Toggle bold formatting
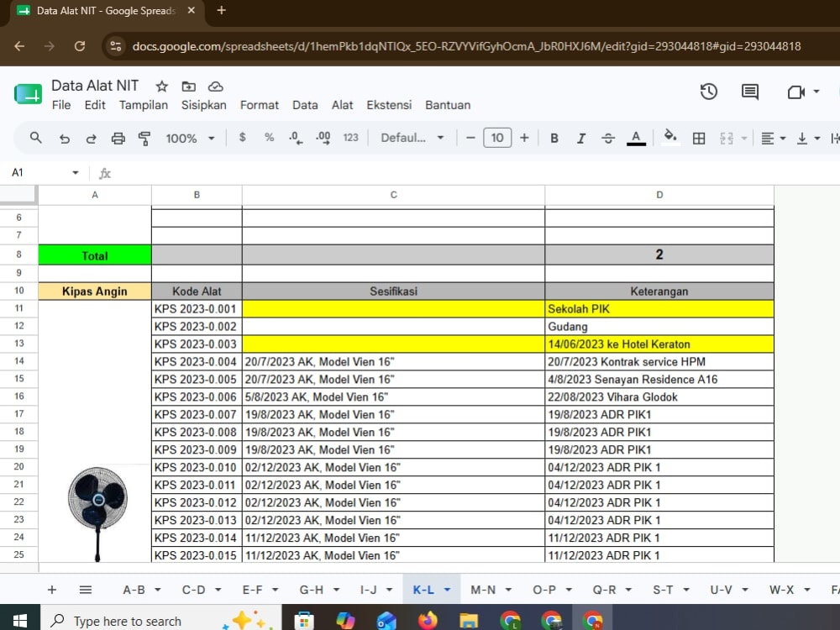 [554, 139]
